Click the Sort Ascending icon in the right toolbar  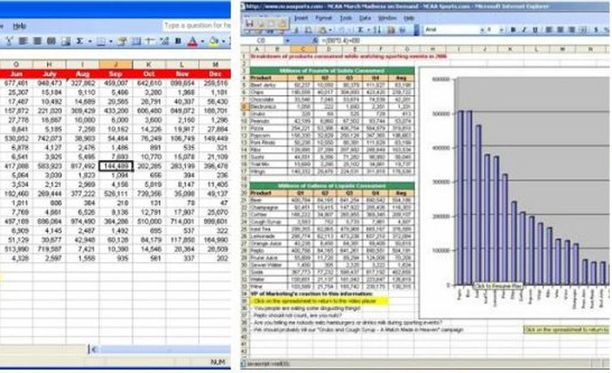tap(377, 30)
